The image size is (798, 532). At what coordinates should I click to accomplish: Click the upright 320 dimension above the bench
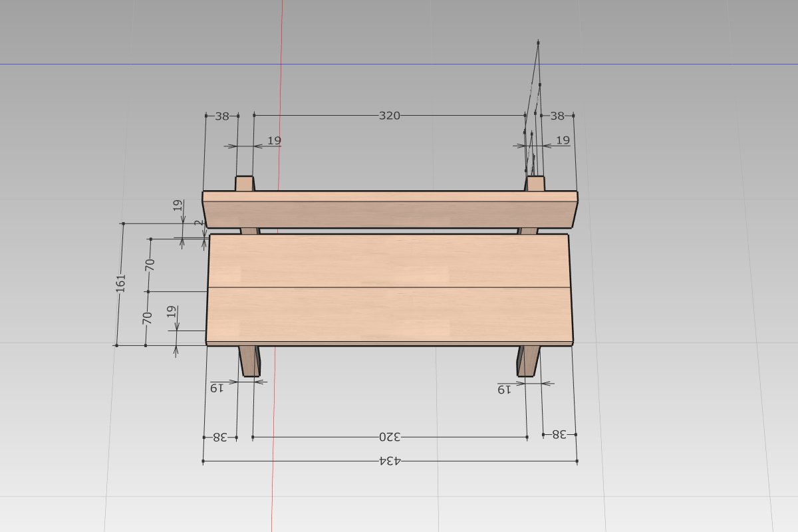tap(390, 116)
